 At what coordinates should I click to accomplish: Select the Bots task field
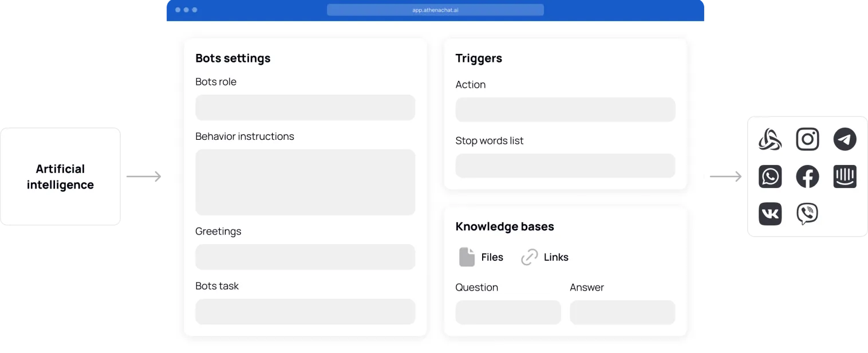click(305, 312)
